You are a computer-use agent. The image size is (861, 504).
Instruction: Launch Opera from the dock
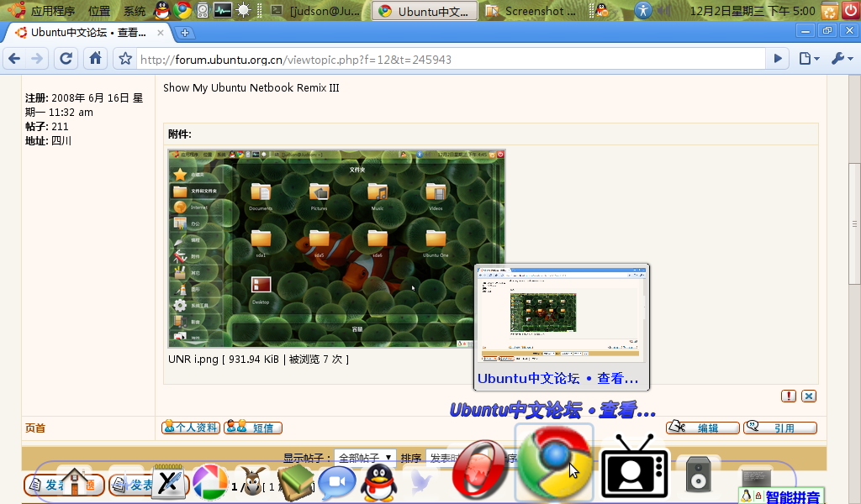[479, 471]
